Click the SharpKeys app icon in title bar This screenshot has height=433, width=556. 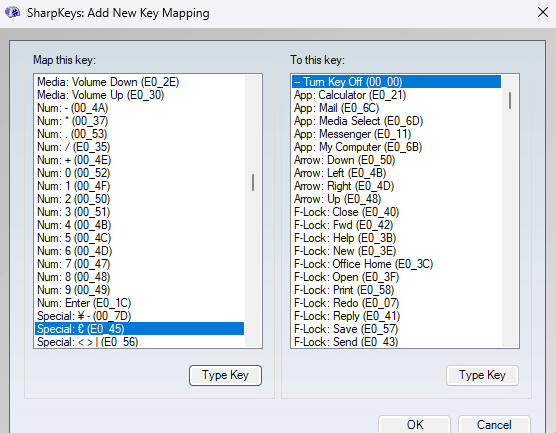pos(12,13)
